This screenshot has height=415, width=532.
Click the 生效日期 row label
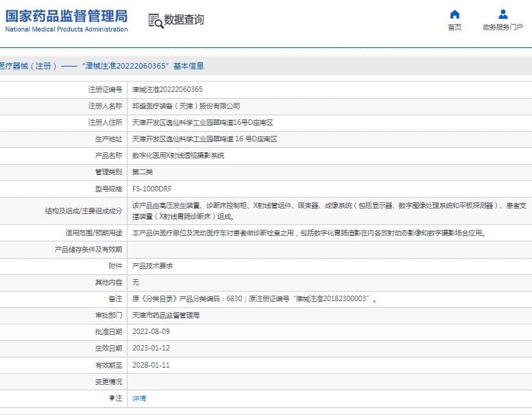pyautogui.click(x=108, y=348)
